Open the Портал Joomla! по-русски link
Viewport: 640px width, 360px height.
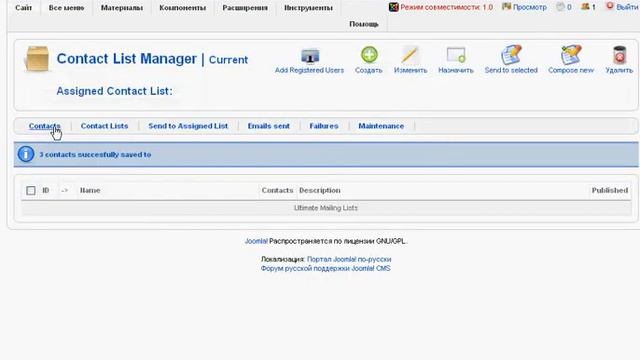coord(349,259)
